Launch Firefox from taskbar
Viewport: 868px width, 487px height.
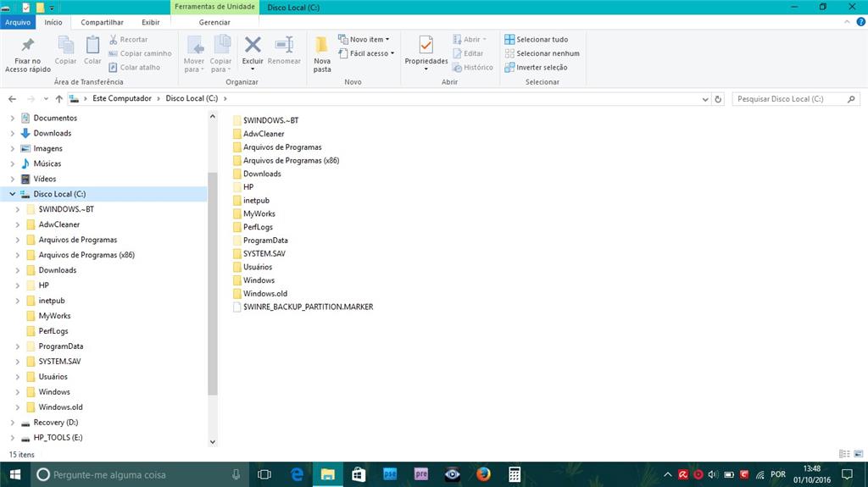pyautogui.click(x=483, y=474)
